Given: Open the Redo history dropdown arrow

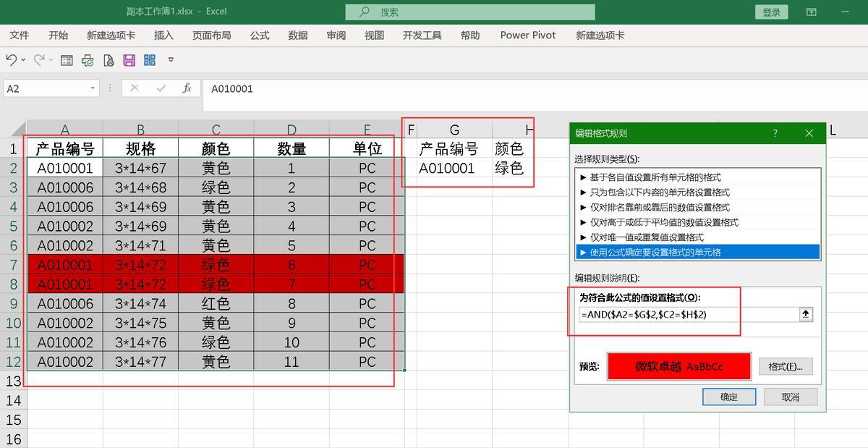Looking at the screenshot, I should click(51, 60).
